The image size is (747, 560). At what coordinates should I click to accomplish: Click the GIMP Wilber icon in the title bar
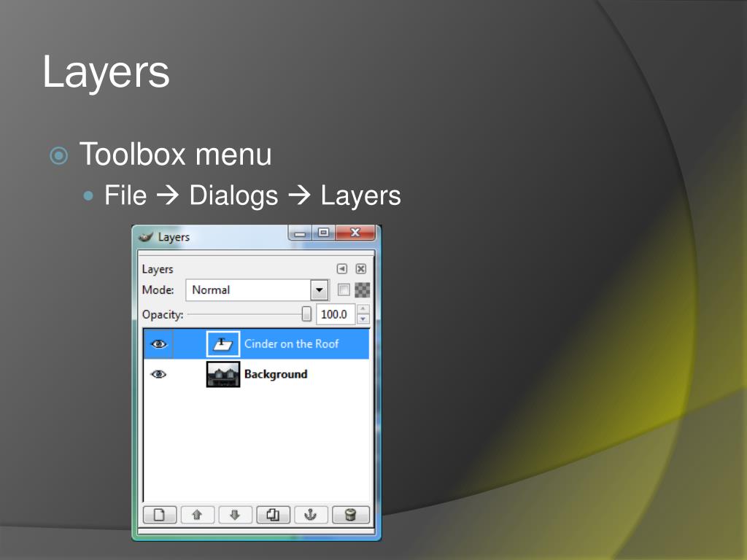point(146,237)
